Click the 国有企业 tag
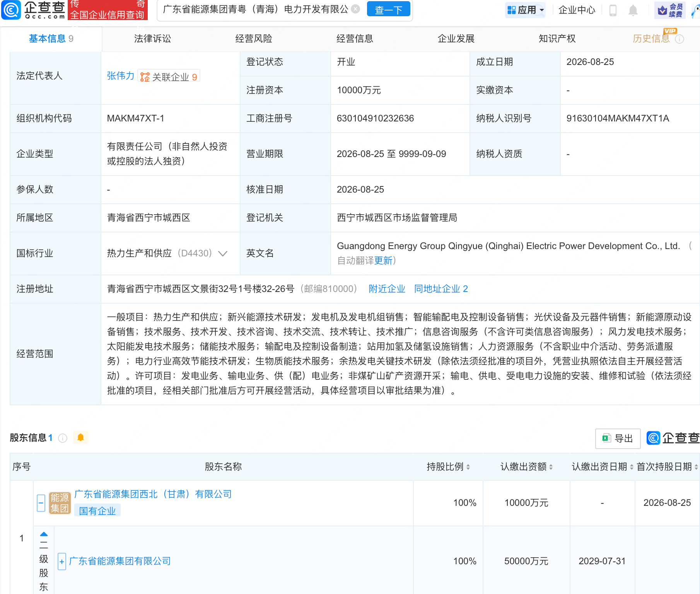Image resolution: width=700 pixels, height=594 pixels. pos(97,511)
